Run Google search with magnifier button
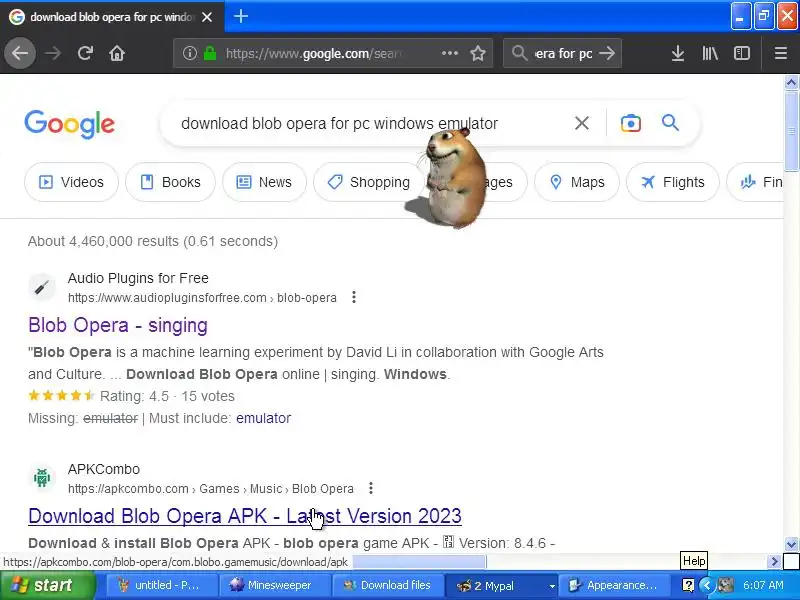Screen dimensions: 800x600 (x=670, y=122)
